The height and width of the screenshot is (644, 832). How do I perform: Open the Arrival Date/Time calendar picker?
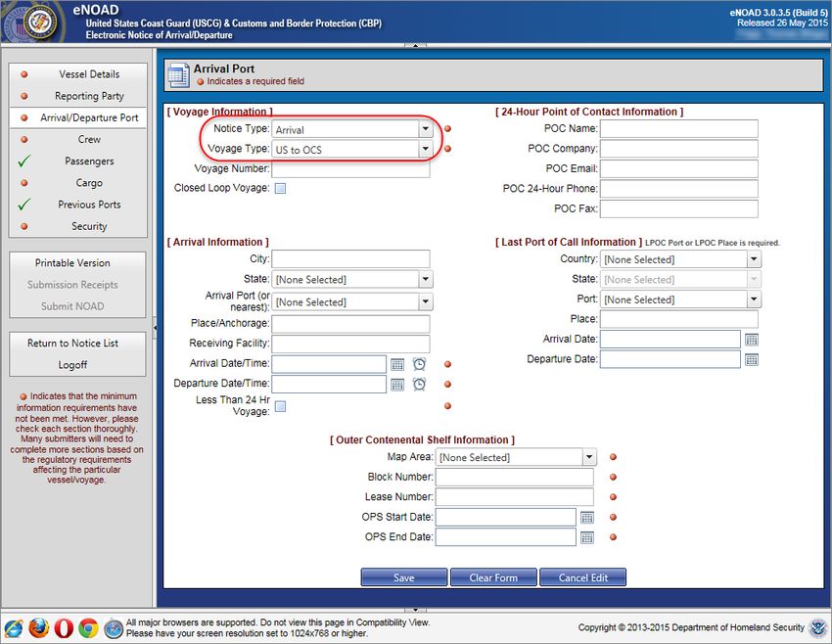(397, 364)
